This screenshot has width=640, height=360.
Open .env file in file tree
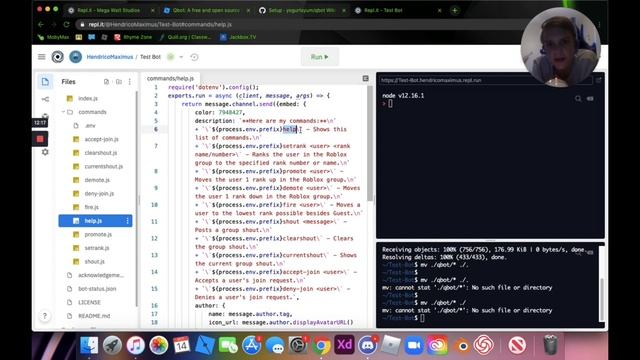click(90, 126)
